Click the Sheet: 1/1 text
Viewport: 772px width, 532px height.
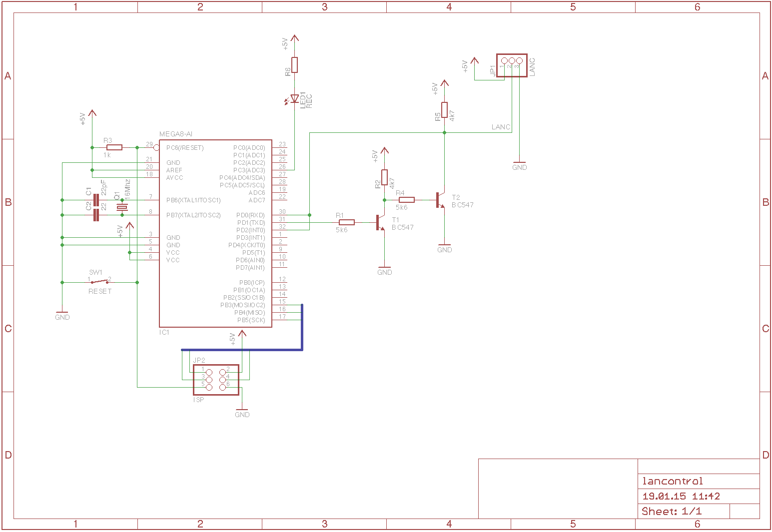click(672, 511)
